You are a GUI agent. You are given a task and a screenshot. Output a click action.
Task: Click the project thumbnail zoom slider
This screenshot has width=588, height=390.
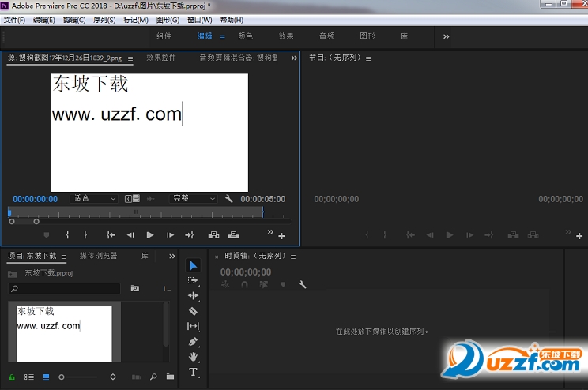tap(77, 377)
